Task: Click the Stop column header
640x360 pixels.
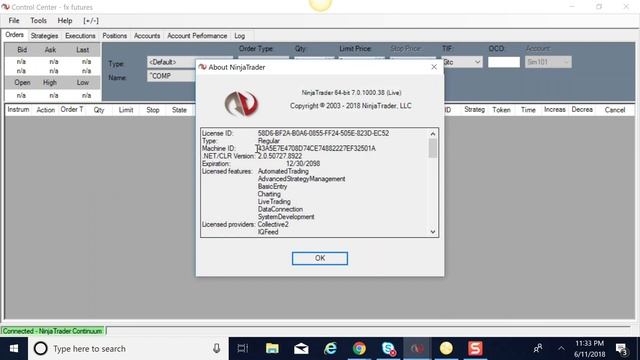Action: [153, 110]
